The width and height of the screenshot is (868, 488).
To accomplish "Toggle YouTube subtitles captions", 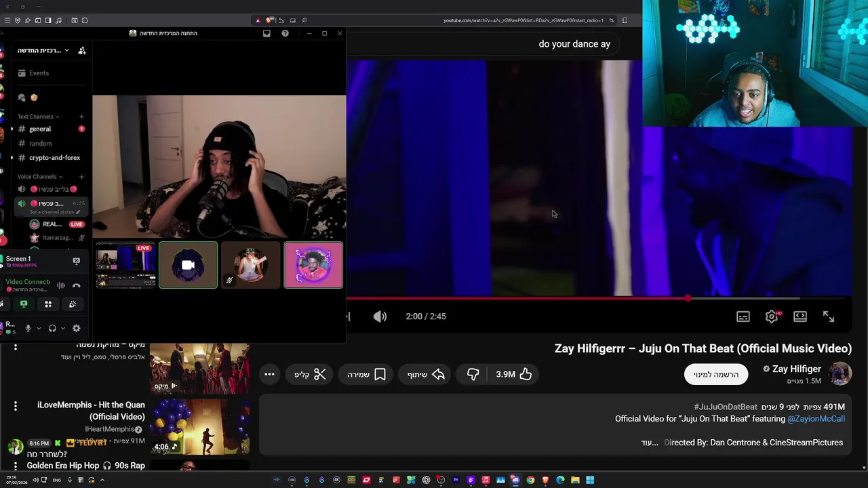I will (743, 317).
